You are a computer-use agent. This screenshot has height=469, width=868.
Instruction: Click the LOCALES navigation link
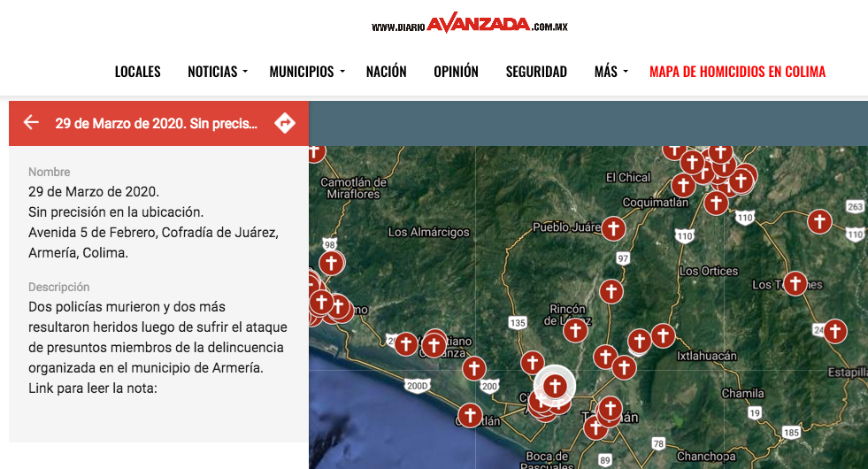[x=138, y=72]
